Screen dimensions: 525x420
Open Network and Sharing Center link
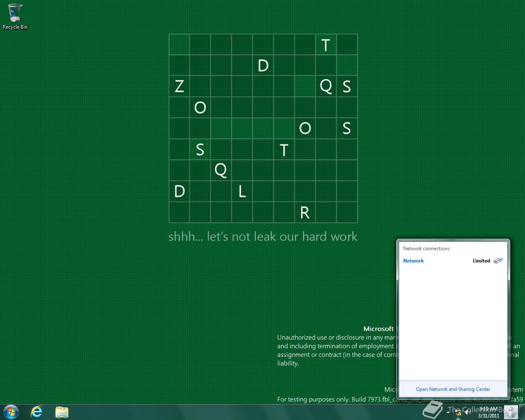pos(453,389)
